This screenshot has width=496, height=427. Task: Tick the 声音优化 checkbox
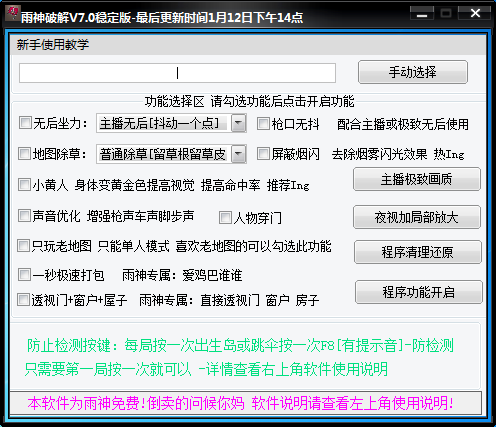coord(24,215)
